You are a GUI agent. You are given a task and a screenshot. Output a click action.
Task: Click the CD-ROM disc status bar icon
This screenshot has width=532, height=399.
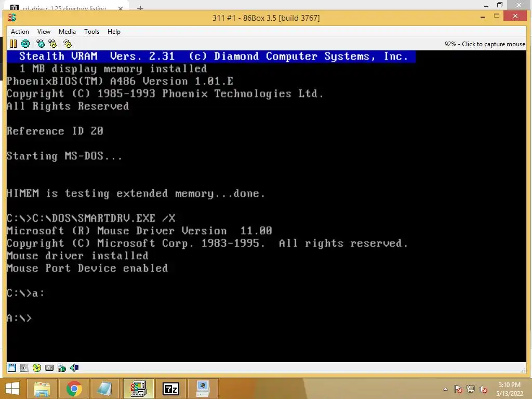(37, 368)
